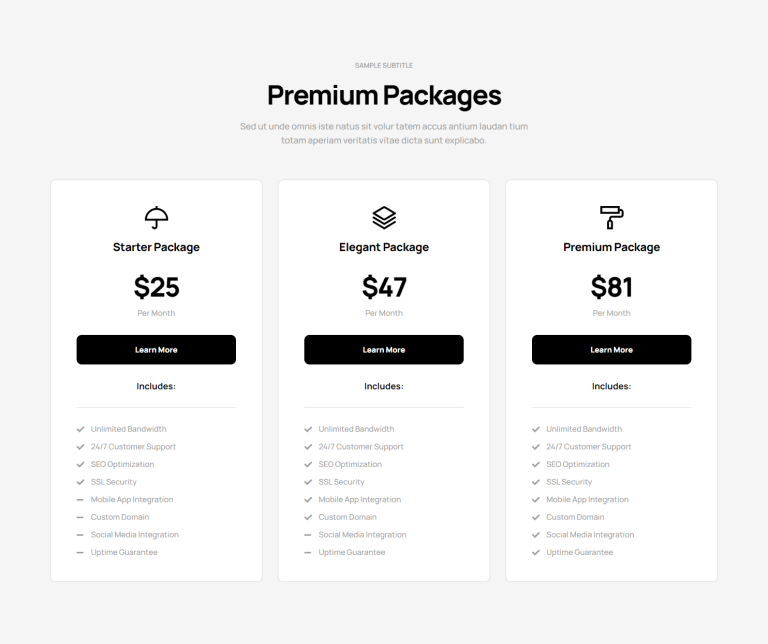This screenshot has height=644, width=768.
Task: Click the SAMPLE SUBTITLE text
Action: tap(384, 65)
